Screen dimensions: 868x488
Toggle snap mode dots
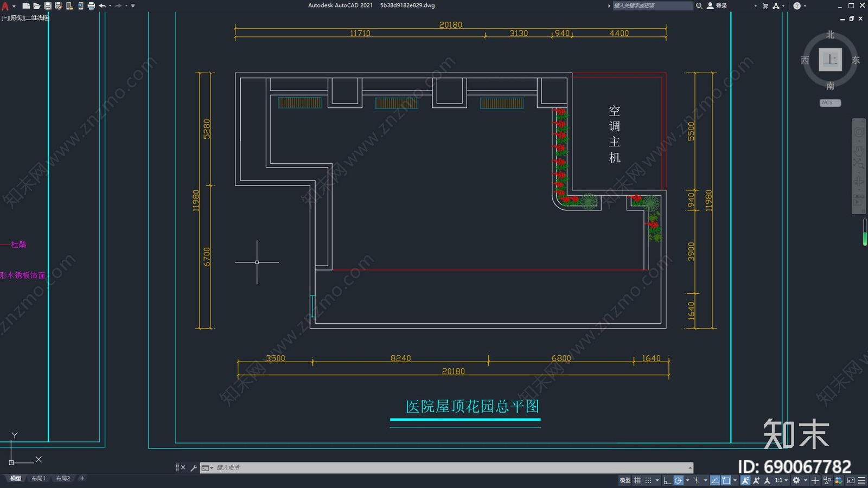[648, 480]
